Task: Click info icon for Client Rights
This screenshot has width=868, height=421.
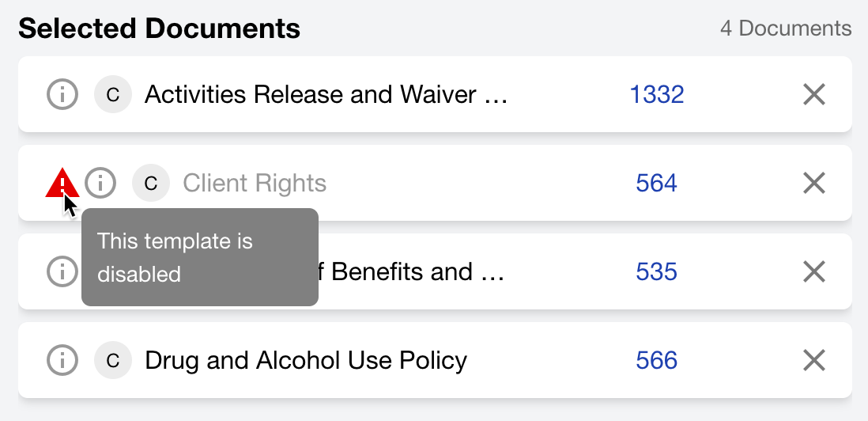Action: pos(100,184)
